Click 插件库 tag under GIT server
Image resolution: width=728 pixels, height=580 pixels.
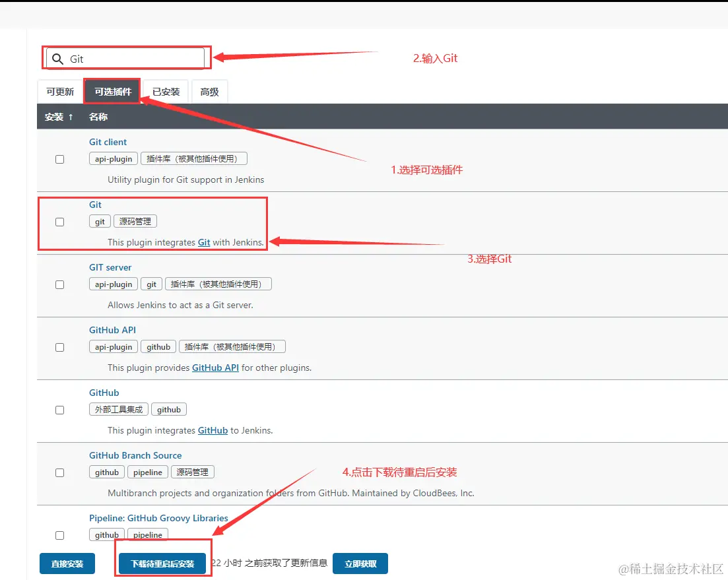coord(218,284)
